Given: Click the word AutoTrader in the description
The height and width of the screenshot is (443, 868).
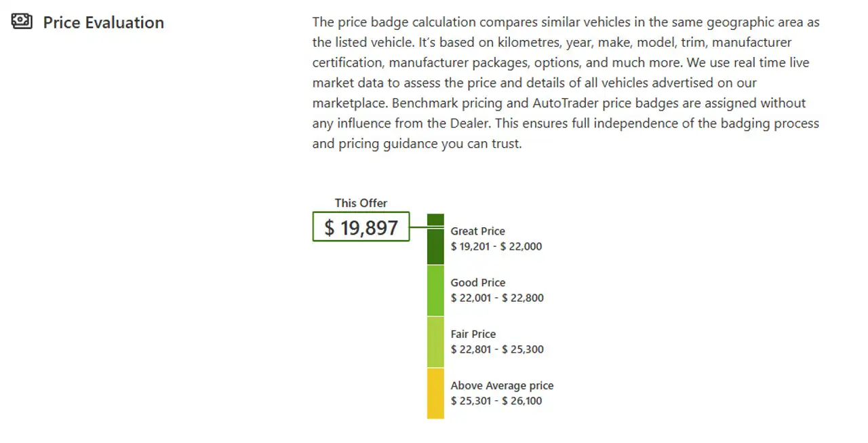Looking at the screenshot, I should click(565, 103).
